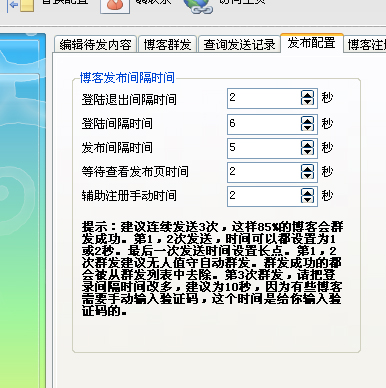Open the partially visible 博客注册 tab
The image size is (386, 388).
pos(365,44)
